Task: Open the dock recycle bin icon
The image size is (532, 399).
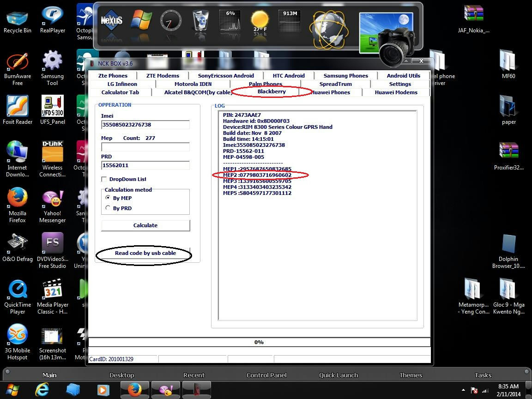Action: pyautogui.click(x=200, y=20)
